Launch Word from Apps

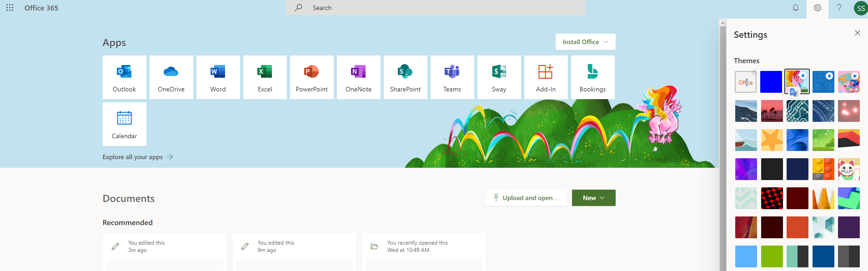tap(218, 77)
